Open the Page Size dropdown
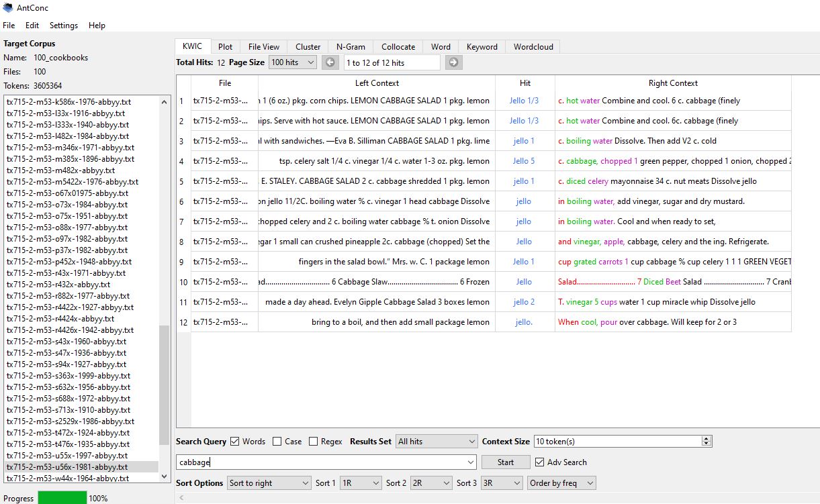Screen dimensions: 820x504 pyautogui.click(x=292, y=62)
